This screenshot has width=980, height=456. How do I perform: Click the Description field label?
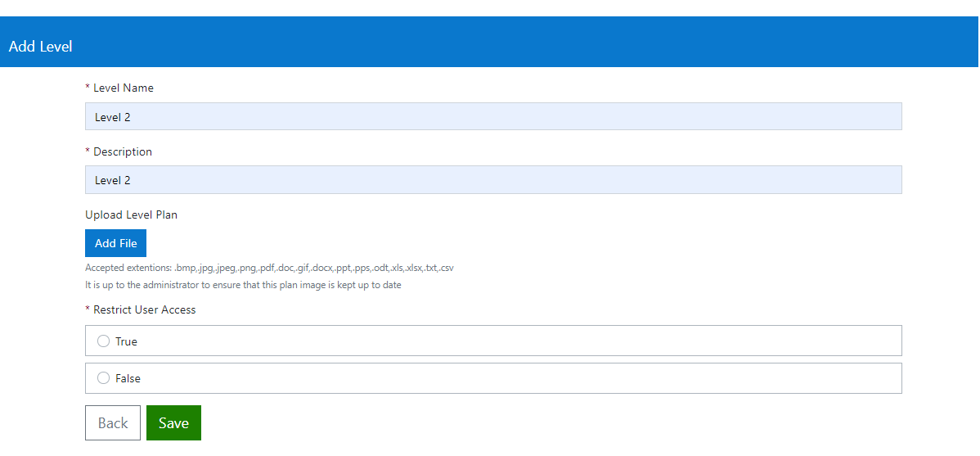coord(123,151)
